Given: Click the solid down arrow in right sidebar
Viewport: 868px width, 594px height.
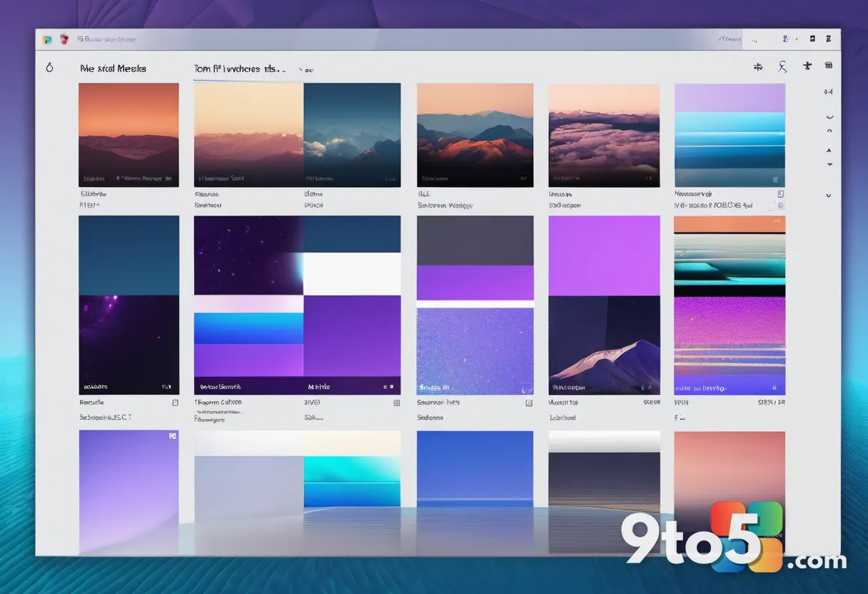Looking at the screenshot, I should 829,164.
